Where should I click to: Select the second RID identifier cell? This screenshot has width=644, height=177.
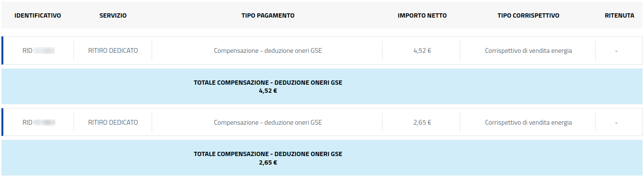[38, 122]
